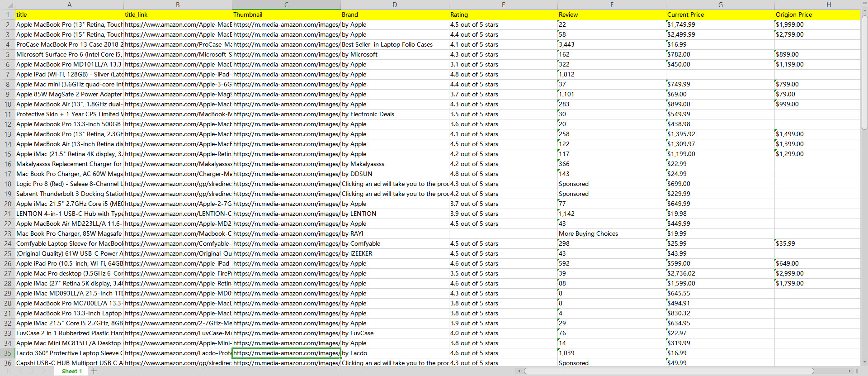Click the '$2,999.00' original price cell
The width and height of the screenshot is (868, 376).
[x=817, y=273]
